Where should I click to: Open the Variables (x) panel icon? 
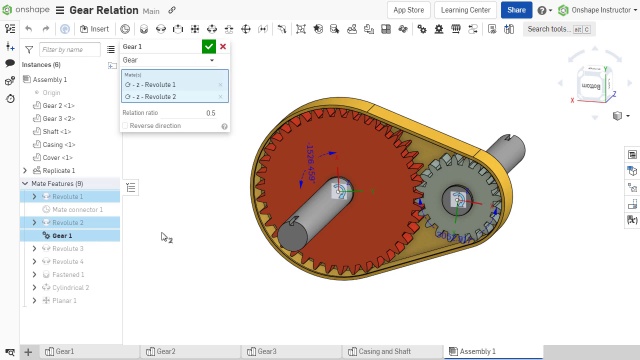click(x=632, y=220)
